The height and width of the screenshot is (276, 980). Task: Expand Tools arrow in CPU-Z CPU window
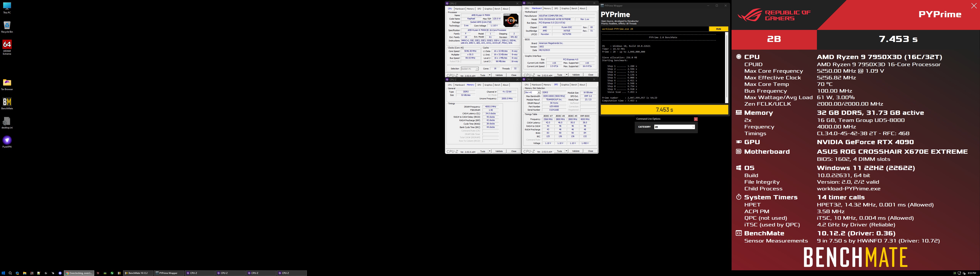coord(490,75)
